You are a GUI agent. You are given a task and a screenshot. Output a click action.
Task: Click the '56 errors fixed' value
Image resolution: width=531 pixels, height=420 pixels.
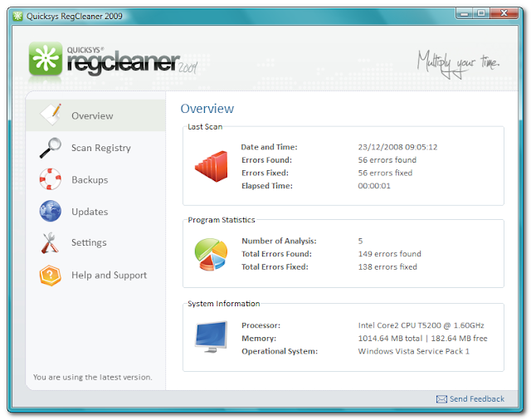click(385, 173)
